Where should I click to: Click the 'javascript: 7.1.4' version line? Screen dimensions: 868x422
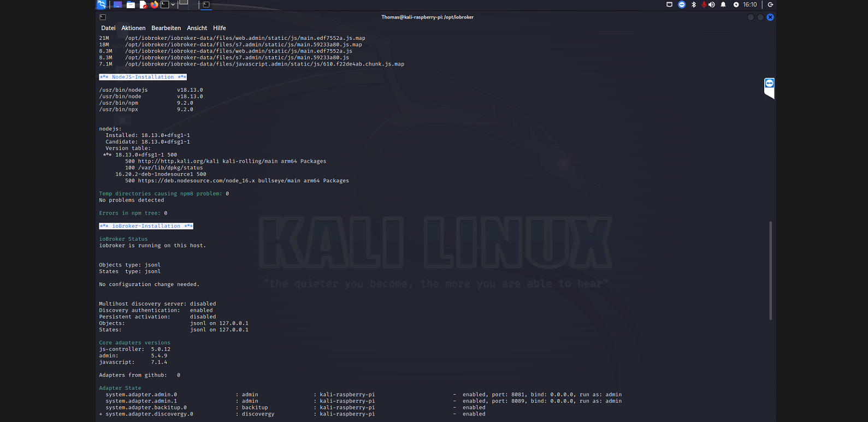133,362
